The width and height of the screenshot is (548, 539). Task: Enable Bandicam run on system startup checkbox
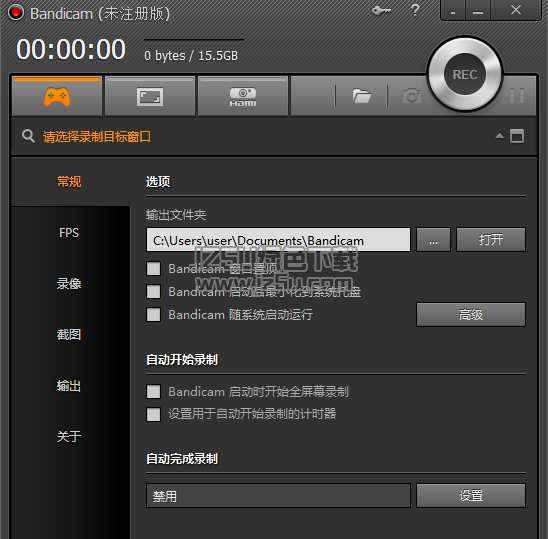click(x=153, y=315)
